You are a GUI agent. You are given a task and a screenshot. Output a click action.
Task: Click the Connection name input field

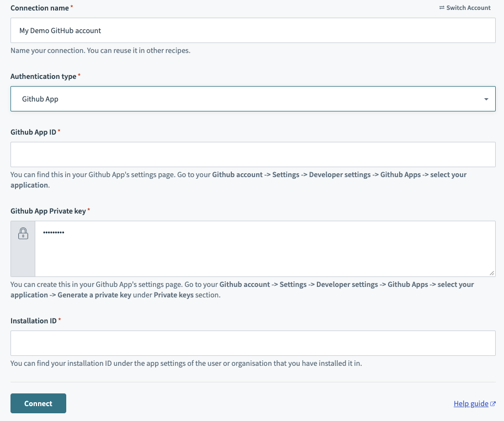click(x=253, y=30)
